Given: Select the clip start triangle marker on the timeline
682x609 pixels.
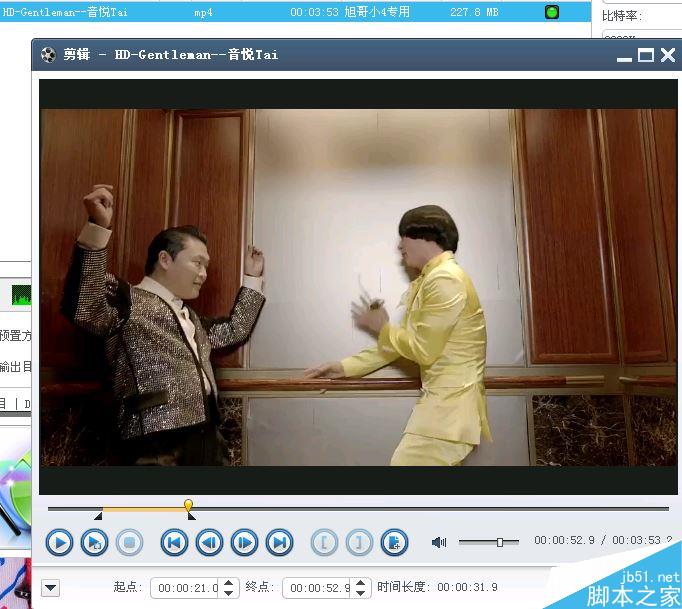Looking at the screenshot, I should pos(98,516).
